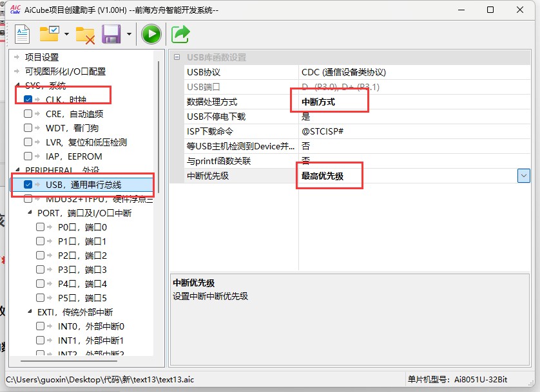Collapse the USB库函数设置 property group
The width and height of the screenshot is (540, 392).
177,57
